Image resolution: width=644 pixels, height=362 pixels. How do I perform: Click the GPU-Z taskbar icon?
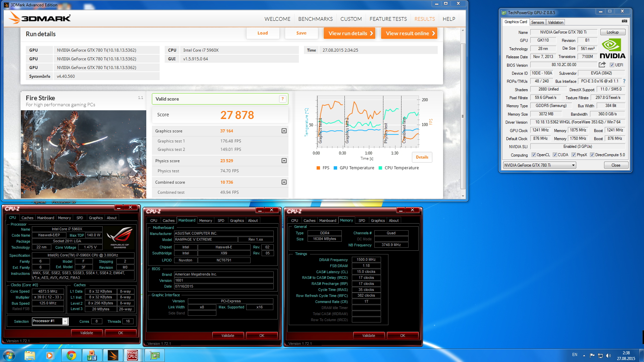pos(155,355)
